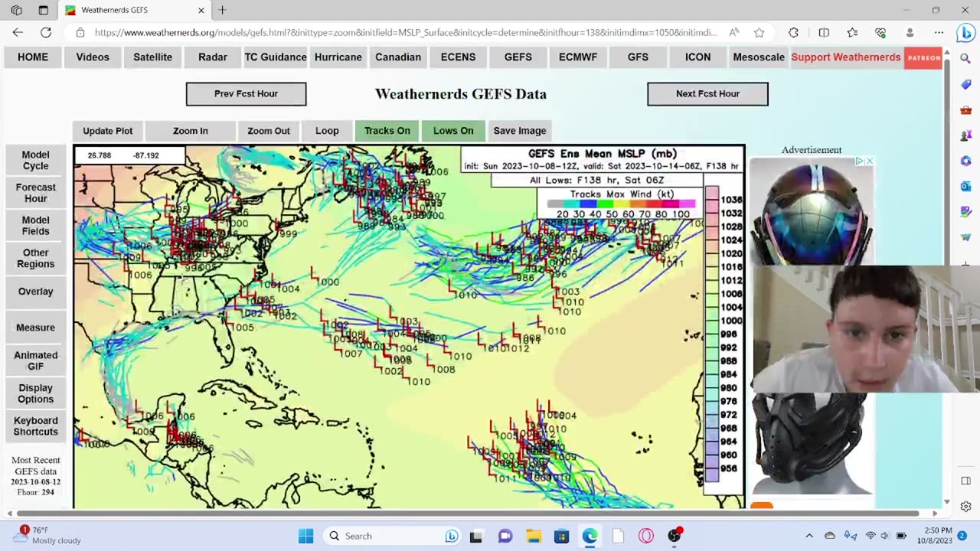This screenshot has height=551, width=980.
Task: Click the browser address bar
Action: coord(406,33)
